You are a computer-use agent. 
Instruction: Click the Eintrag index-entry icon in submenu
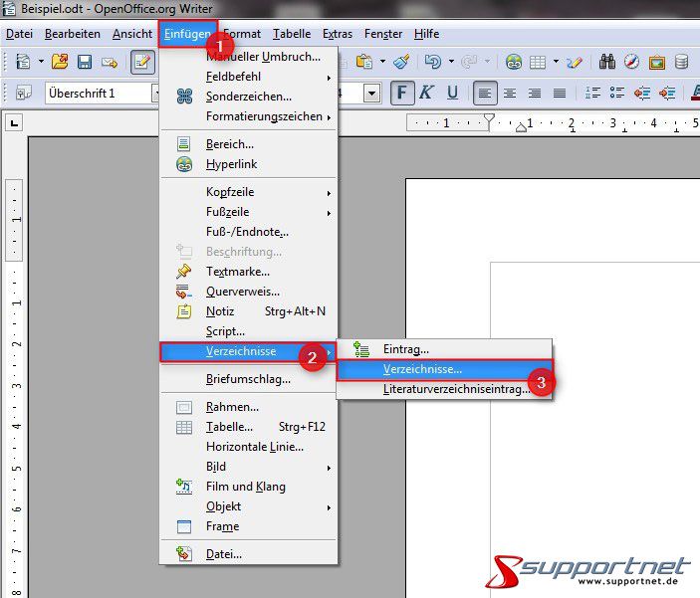point(361,349)
